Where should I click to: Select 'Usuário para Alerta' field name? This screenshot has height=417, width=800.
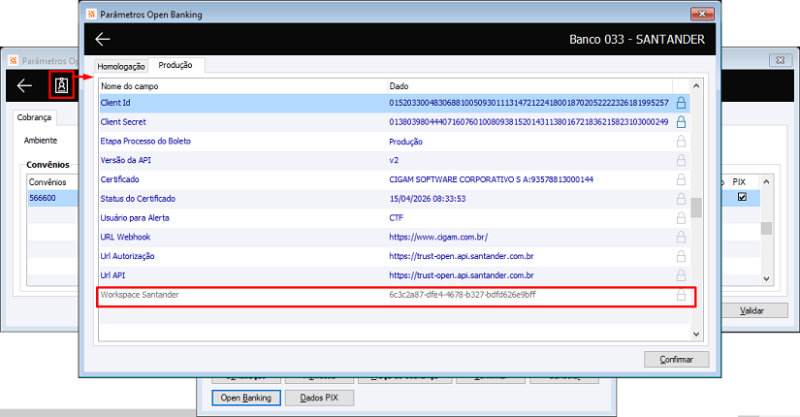pos(135,217)
